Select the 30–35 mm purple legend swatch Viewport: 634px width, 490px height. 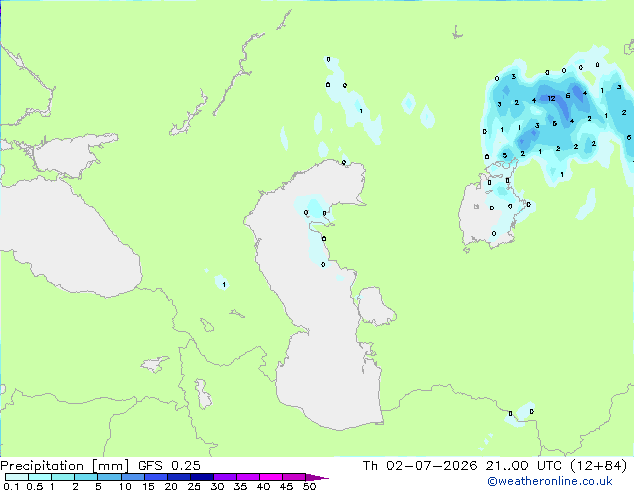coord(225,477)
